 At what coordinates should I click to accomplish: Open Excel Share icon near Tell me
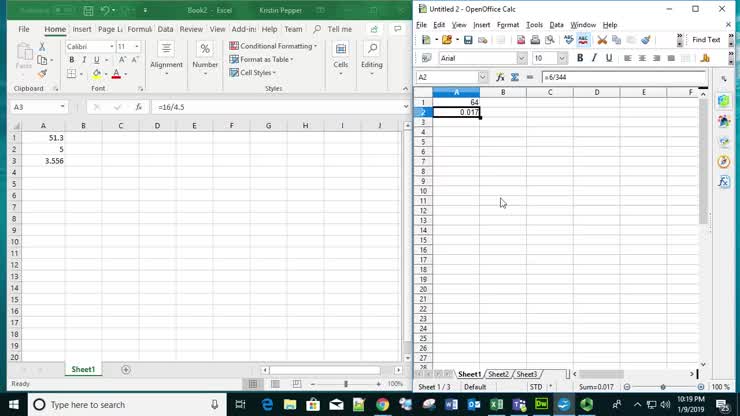(x=374, y=29)
